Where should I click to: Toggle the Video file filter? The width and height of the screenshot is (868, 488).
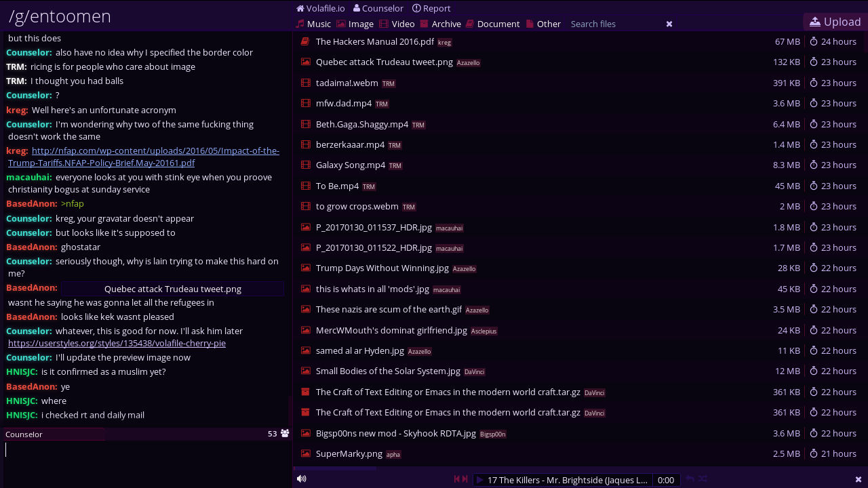397,24
